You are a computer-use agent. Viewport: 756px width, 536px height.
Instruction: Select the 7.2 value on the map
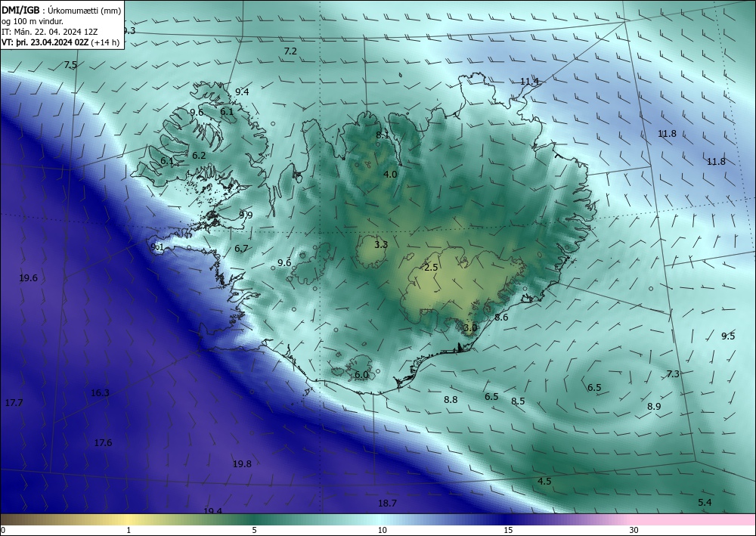click(290, 51)
